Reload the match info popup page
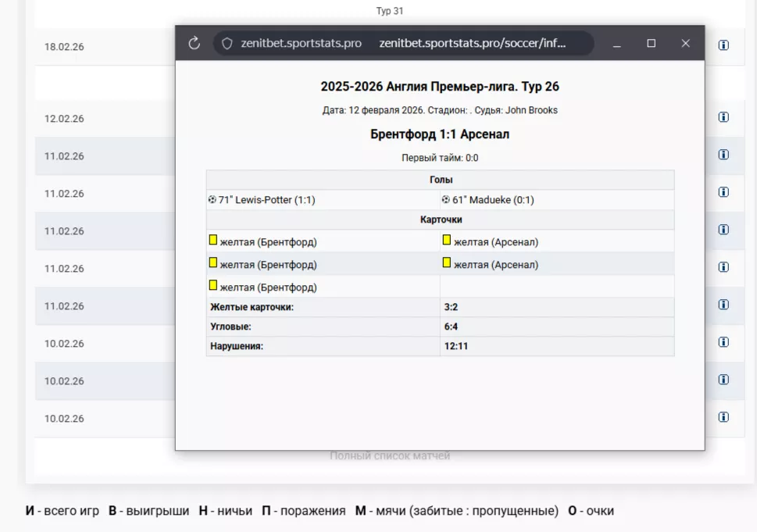The width and height of the screenshot is (757, 532). 195,44
